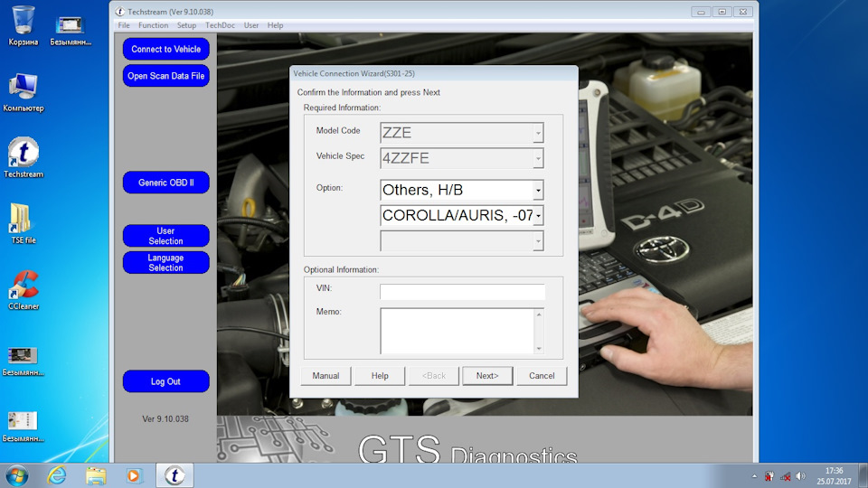The image size is (868, 488).
Task: Open the TechDoc menu
Action: point(220,25)
